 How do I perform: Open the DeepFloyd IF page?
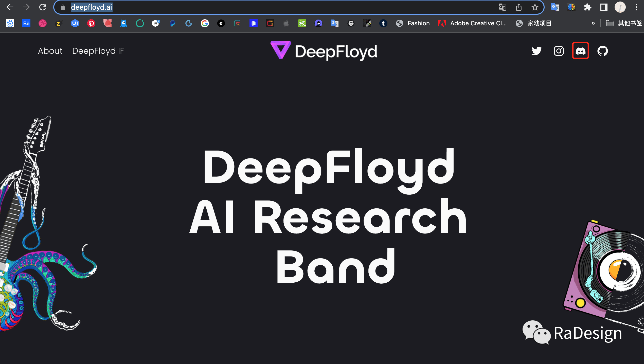click(98, 51)
